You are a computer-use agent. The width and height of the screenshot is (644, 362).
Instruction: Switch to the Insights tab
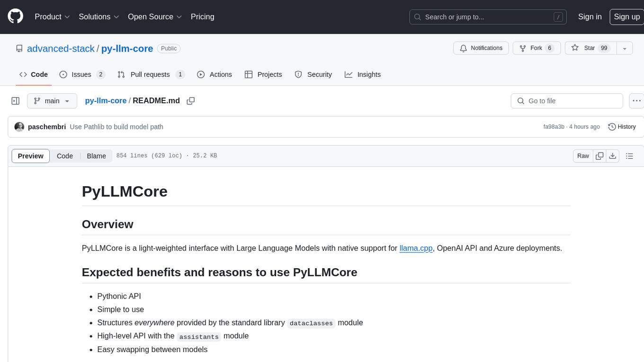(x=363, y=74)
